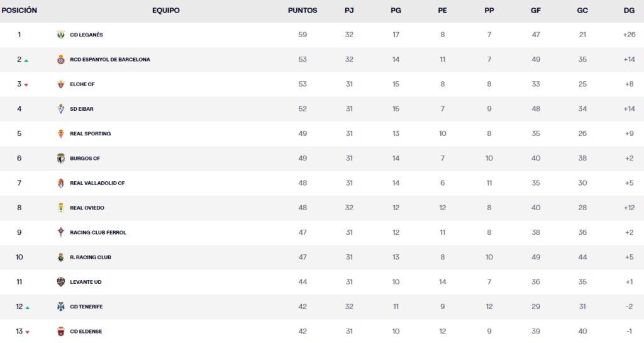Click the SD Eibar team crest

61,109
